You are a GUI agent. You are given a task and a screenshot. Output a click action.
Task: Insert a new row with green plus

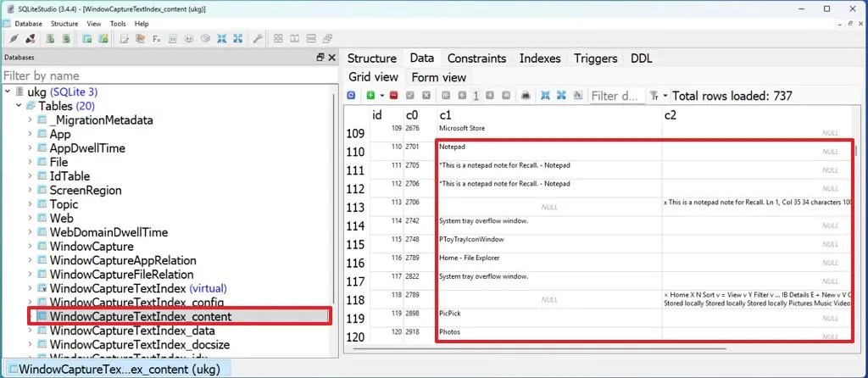[371, 96]
